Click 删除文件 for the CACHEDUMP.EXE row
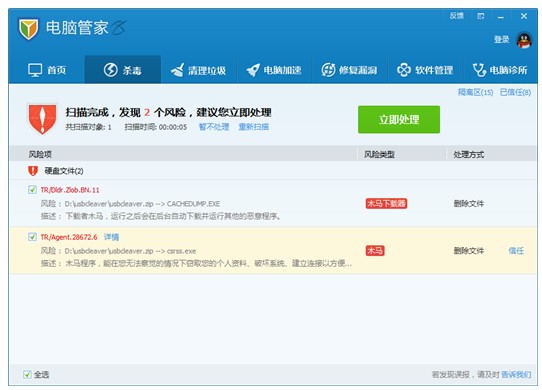 click(468, 204)
